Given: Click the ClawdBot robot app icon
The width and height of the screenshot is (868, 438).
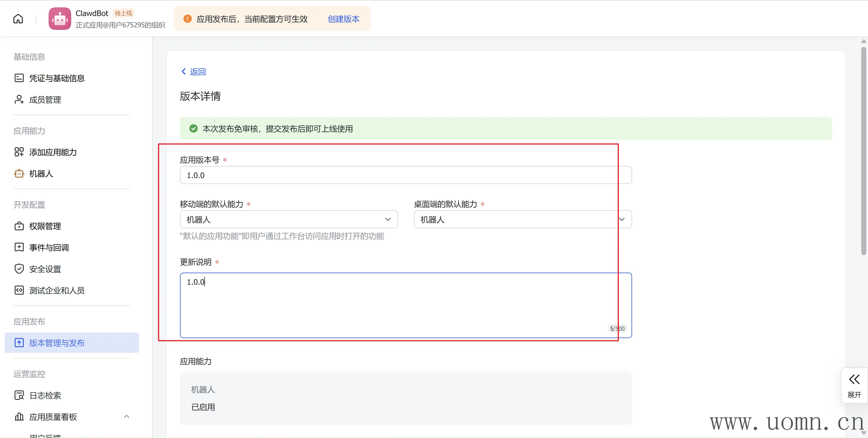Looking at the screenshot, I should point(60,19).
